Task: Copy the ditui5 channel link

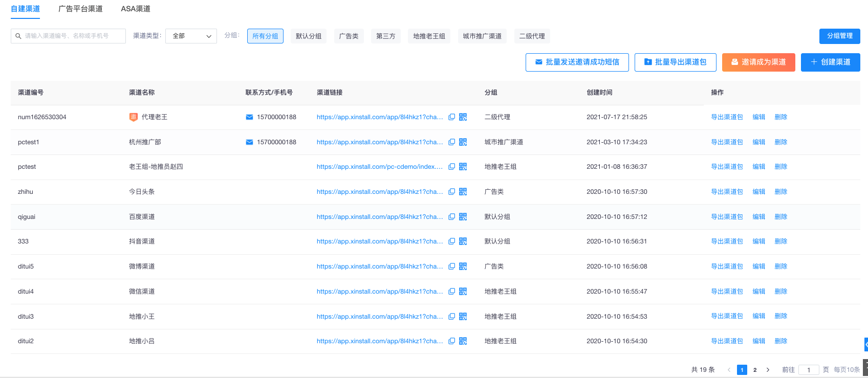Action: 452,266
